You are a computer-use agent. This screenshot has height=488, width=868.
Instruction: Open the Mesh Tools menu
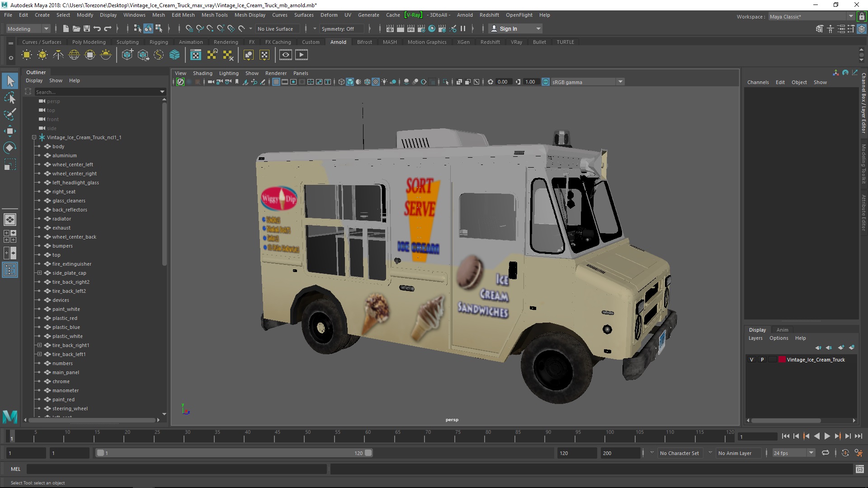[x=214, y=15]
